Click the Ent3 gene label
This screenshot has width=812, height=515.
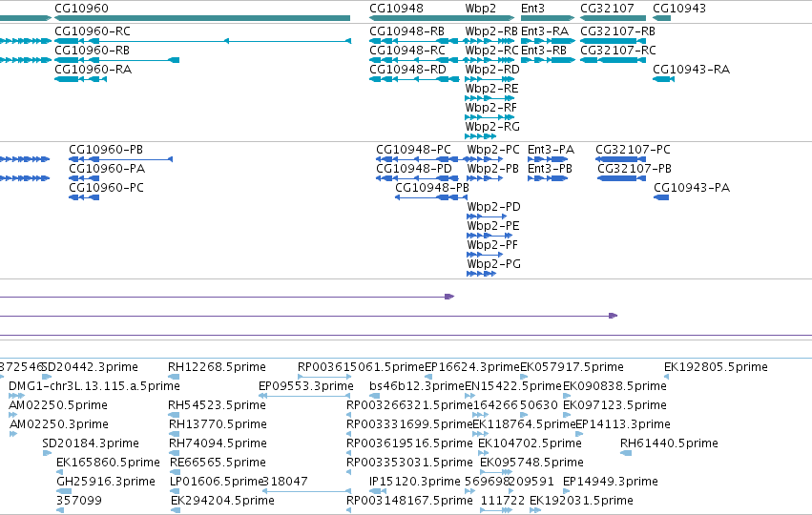532,9
